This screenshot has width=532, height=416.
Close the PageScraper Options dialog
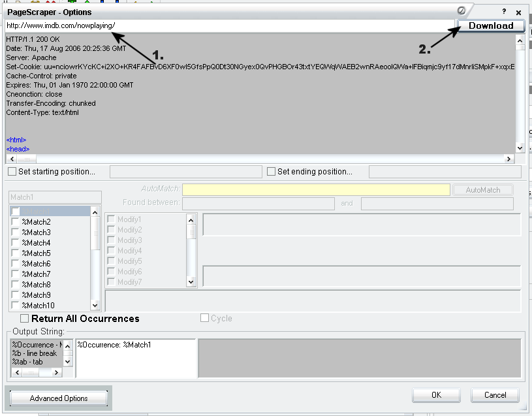[x=518, y=12]
